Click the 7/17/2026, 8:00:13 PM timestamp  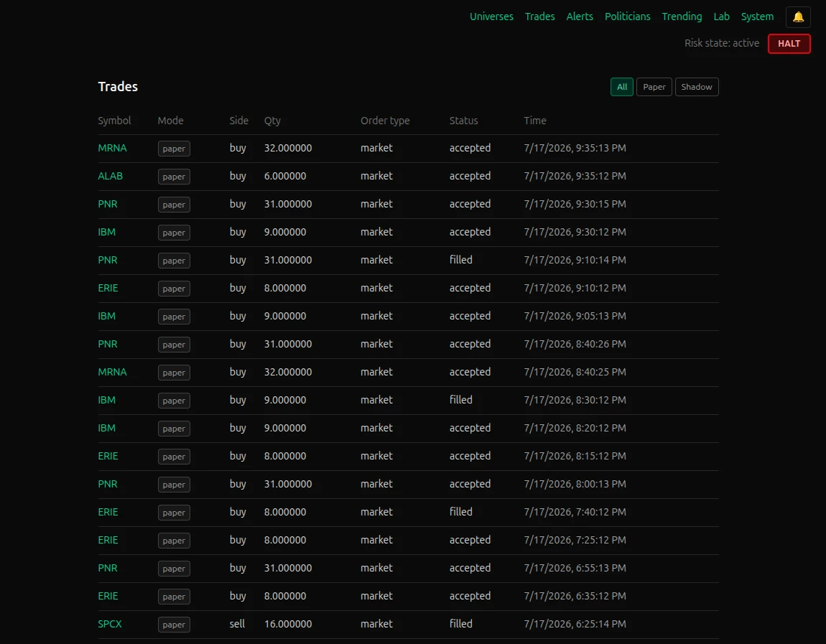point(575,484)
